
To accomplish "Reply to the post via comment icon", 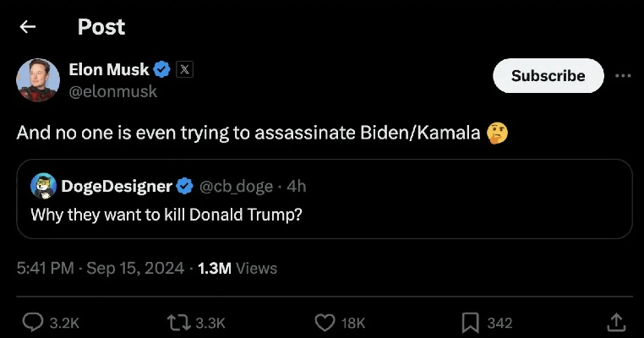I will tap(33, 322).
